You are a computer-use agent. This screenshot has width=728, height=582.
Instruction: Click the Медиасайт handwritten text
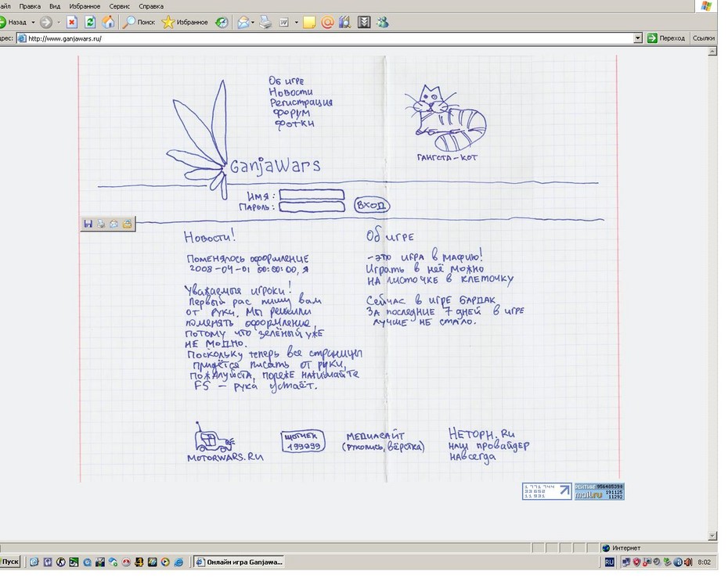pos(376,436)
